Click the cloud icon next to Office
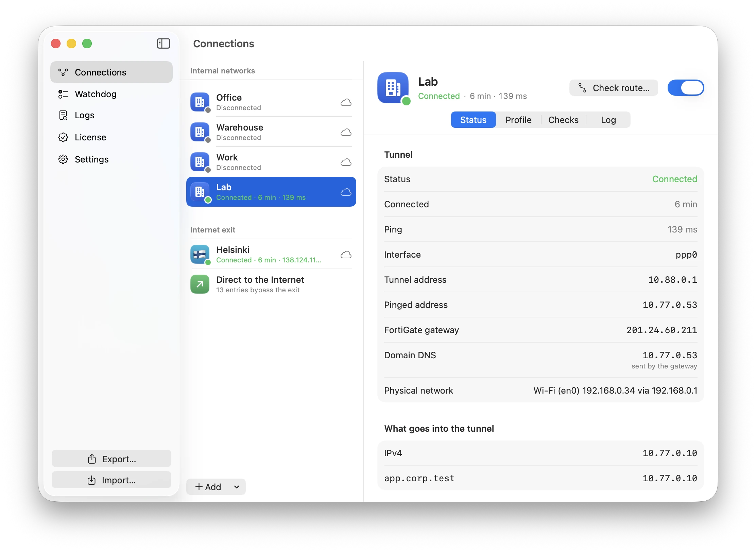The image size is (756, 552). pyautogui.click(x=346, y=102)
